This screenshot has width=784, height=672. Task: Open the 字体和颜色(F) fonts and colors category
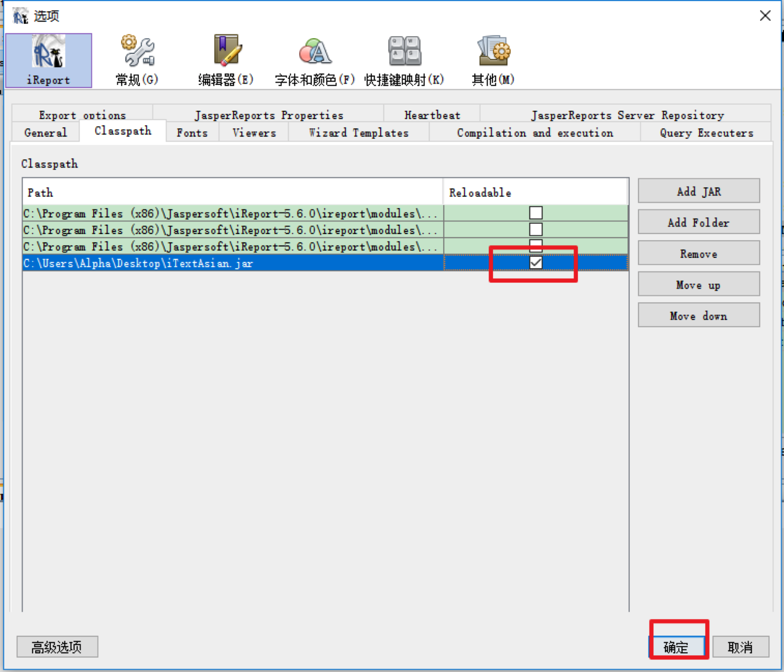tap(315, 60)
